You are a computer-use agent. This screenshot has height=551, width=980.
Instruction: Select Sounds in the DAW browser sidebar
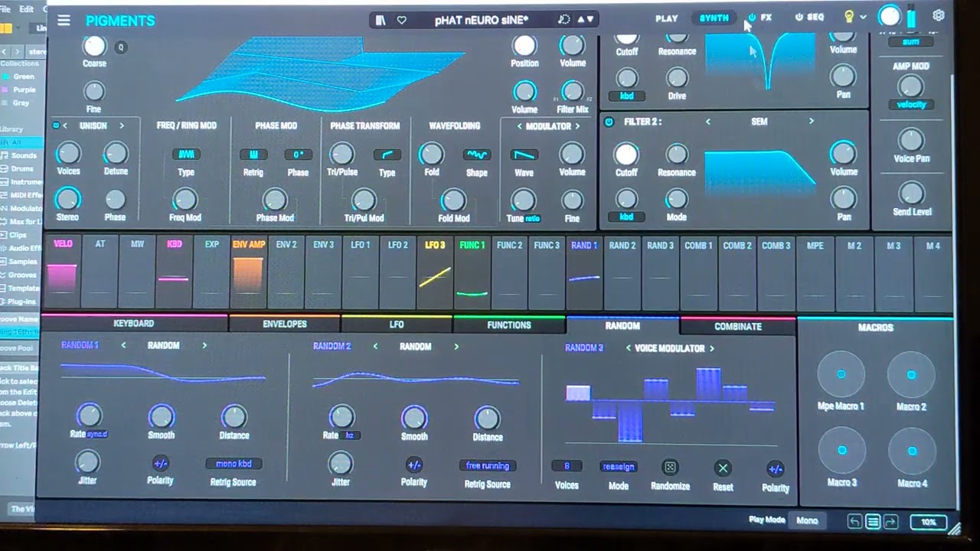[24, 155]
